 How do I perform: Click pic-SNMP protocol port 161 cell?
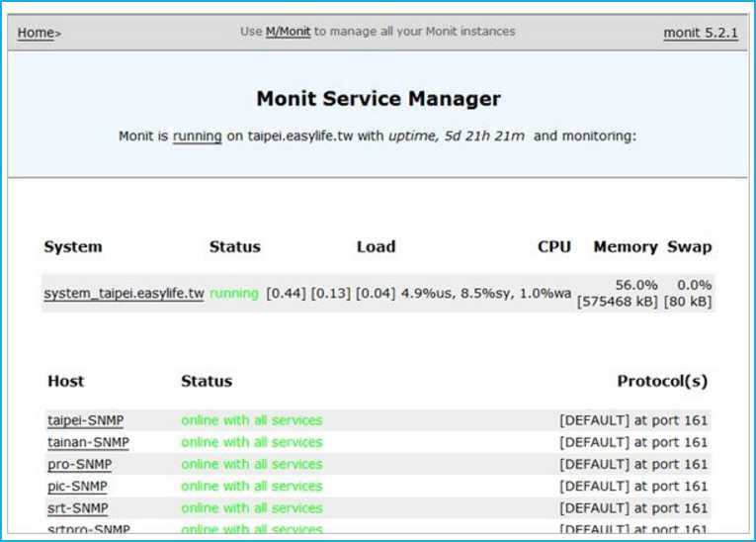coord(633,486)
